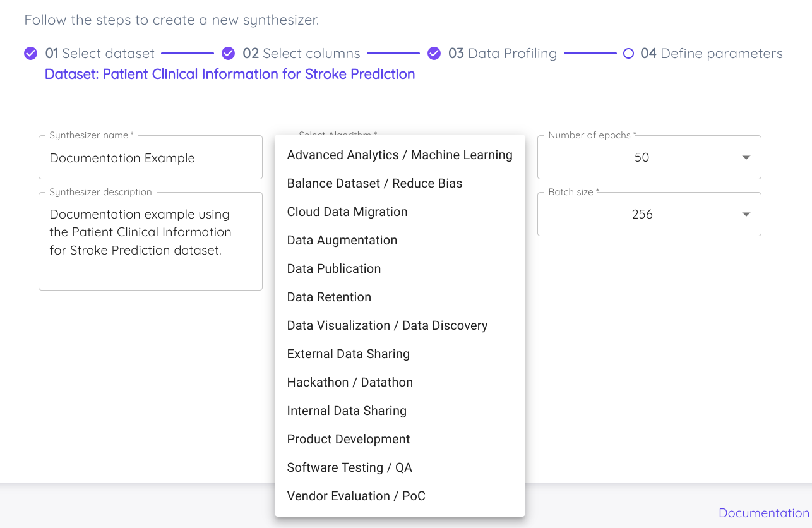Choose Balance Dataset / Reduce Bias
The image size is (812, 528).
(400, 183)
